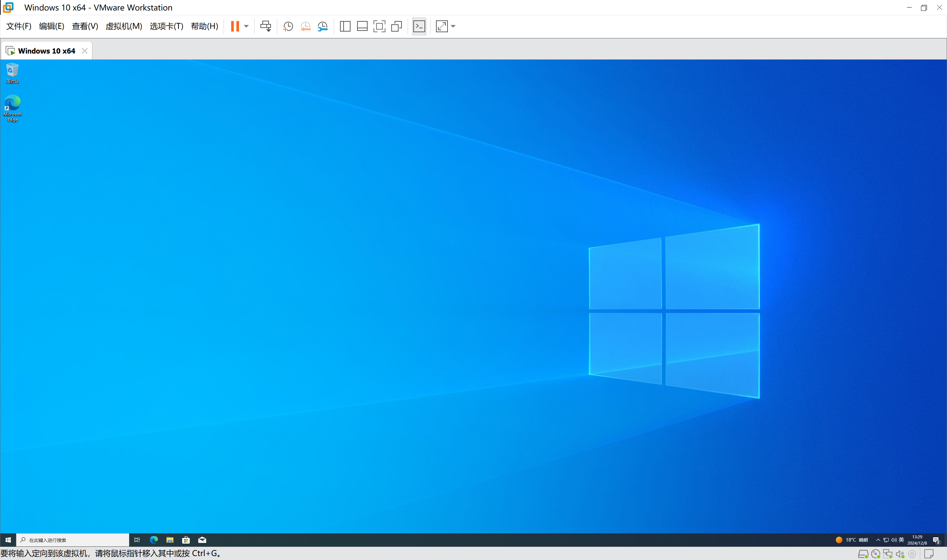Expand the stretch guest dropdown arrow
This screenshot has height=560, width=947.
(x=453, y=26)
